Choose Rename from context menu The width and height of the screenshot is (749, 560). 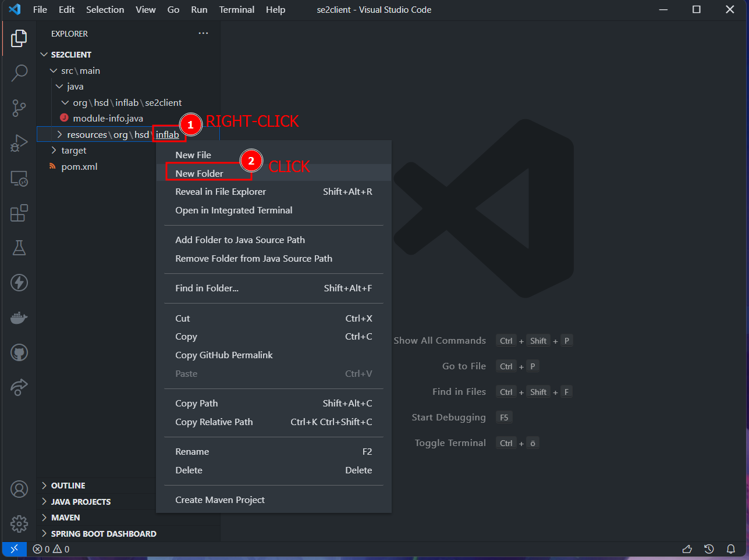[274, 452]
